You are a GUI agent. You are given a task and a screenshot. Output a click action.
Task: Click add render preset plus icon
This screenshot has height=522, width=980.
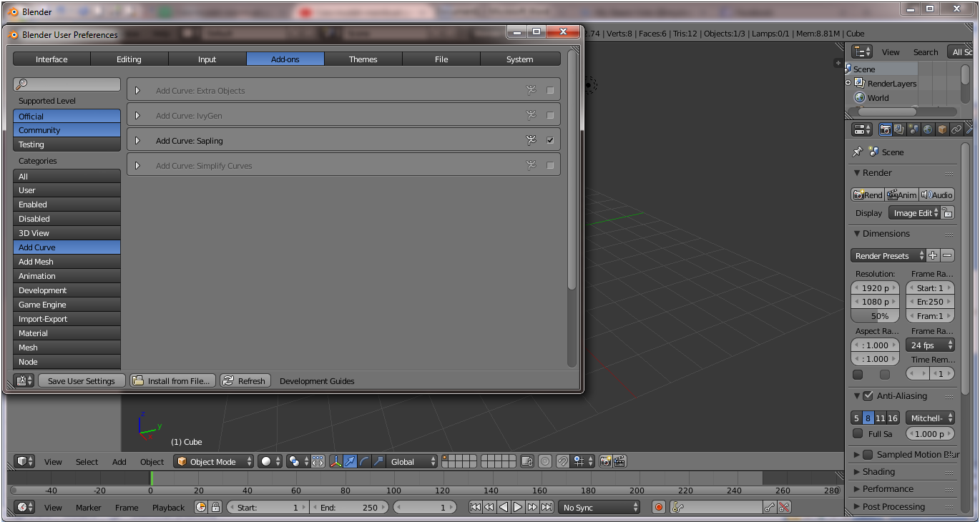pos(933,255)
